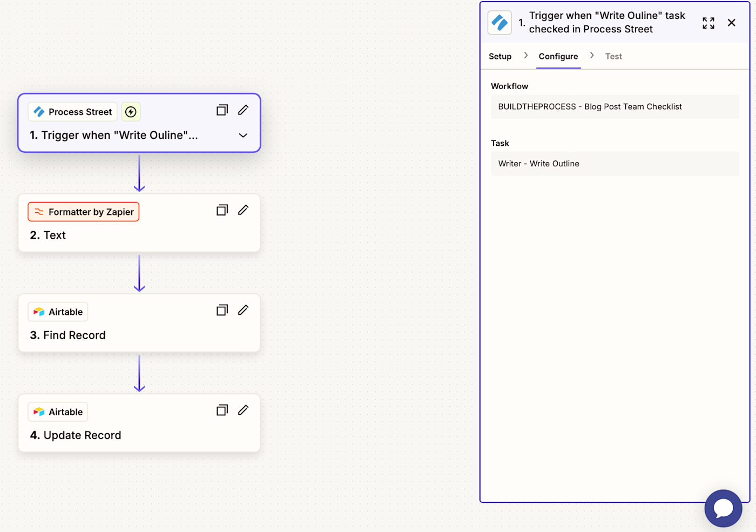Viewport: 756px width, 532px height.
Task: Edit the Find Record step with the pencil icon
Action: click(244, 310)
